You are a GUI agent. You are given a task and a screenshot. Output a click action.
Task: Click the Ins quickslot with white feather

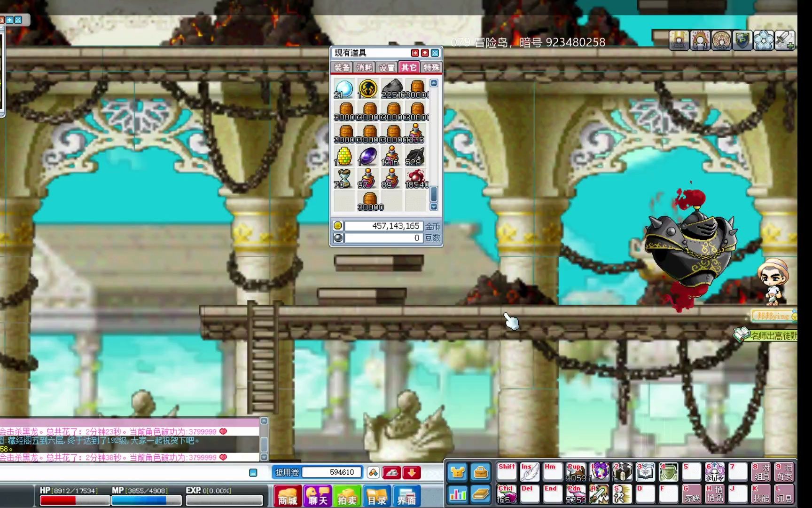click(530, 472)
